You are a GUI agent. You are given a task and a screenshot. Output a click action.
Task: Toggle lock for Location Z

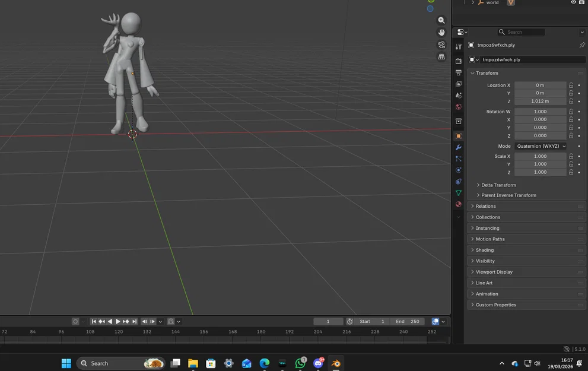(571, 102)
